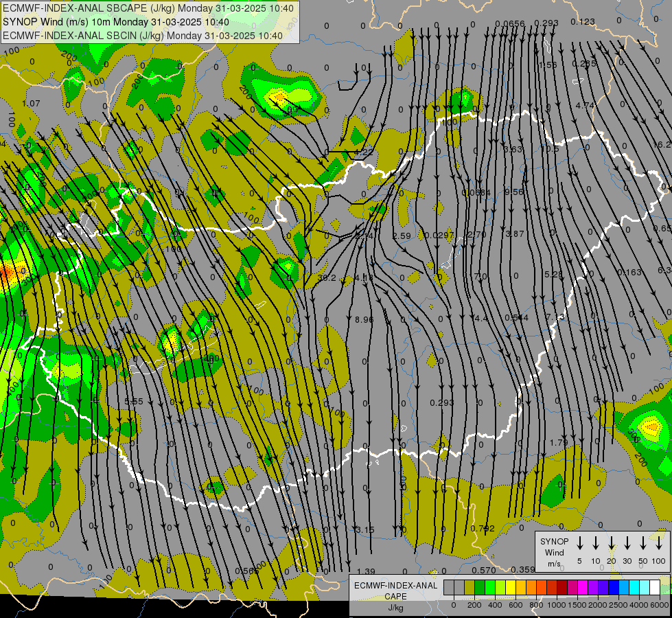Click the 1.07 wind value on the map
The width and height of the screenshot is (672, 618).
click(x=31, y=104)
